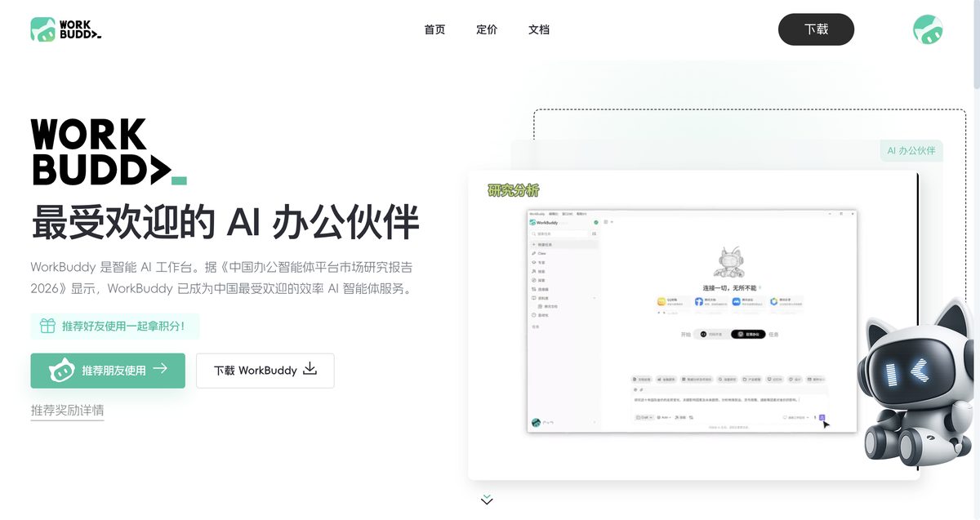The image size is (980, 520).
Task: Click the mascot icon inside the 推荐朋友使用 button
Action: coord(61,371)
